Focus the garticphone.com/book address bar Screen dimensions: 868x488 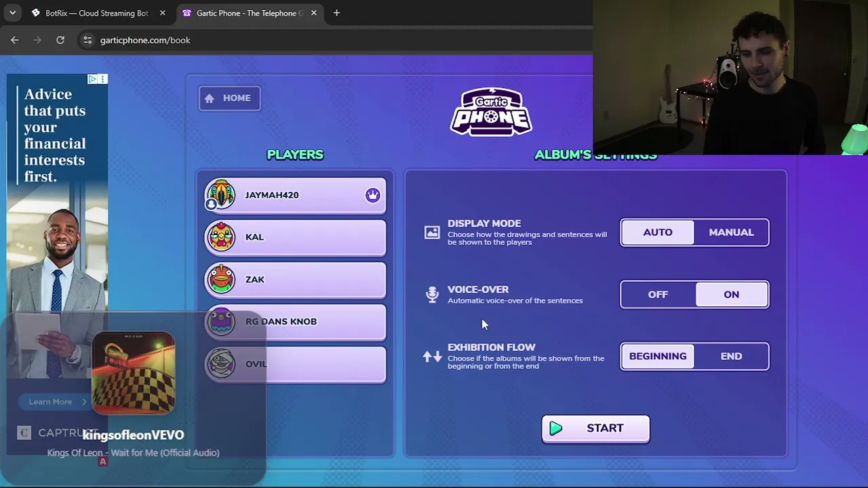point(332,40)
